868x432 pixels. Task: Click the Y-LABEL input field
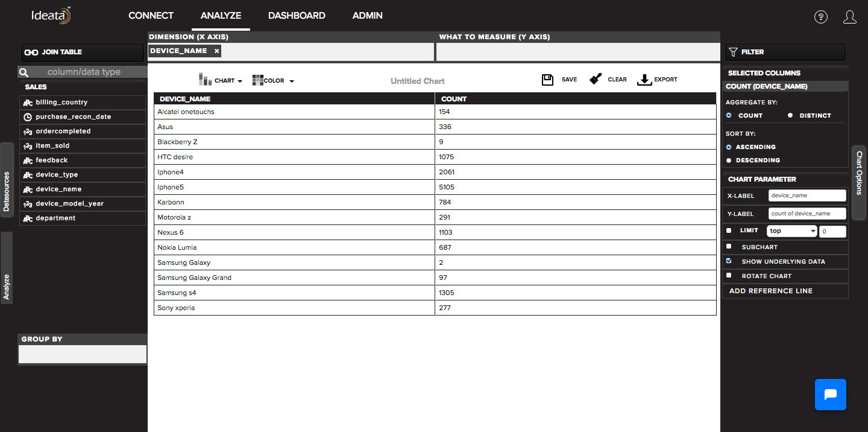coord(807,214)
